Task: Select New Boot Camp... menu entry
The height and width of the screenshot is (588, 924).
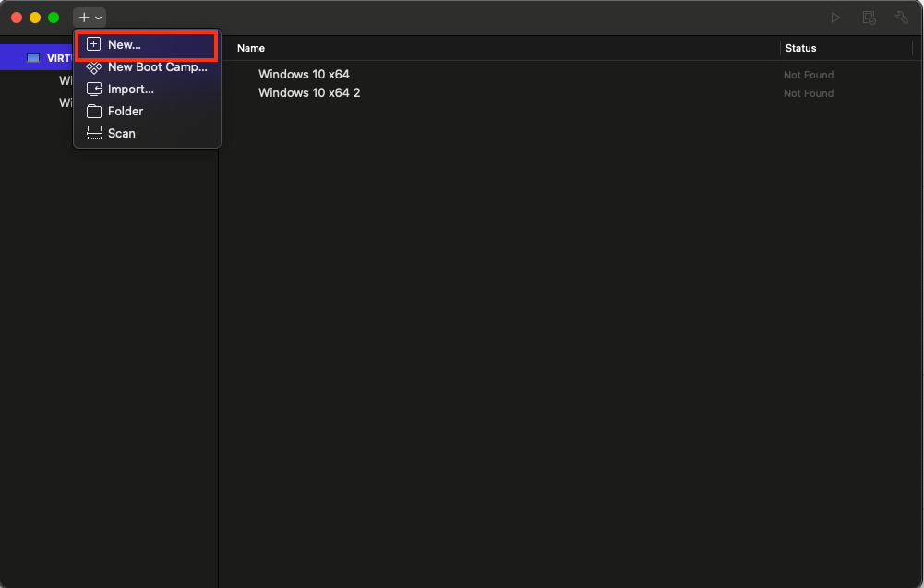Action: click(157, 67)
